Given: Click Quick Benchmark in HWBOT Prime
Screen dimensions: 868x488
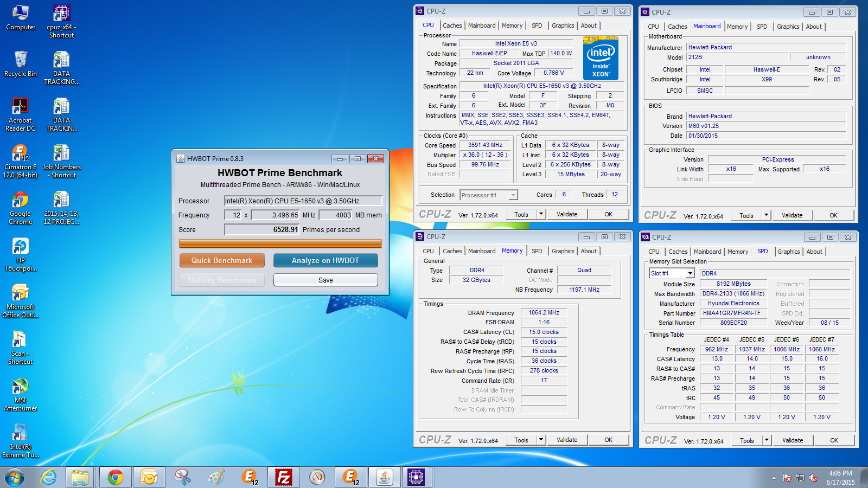Looking at the screenshot, I should (x=222, y=260).
